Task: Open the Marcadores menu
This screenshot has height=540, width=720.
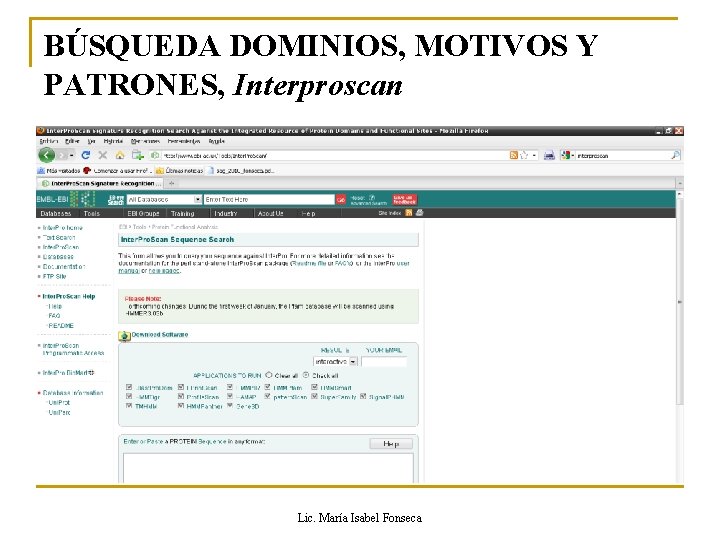Action: (x=146, y=141)
